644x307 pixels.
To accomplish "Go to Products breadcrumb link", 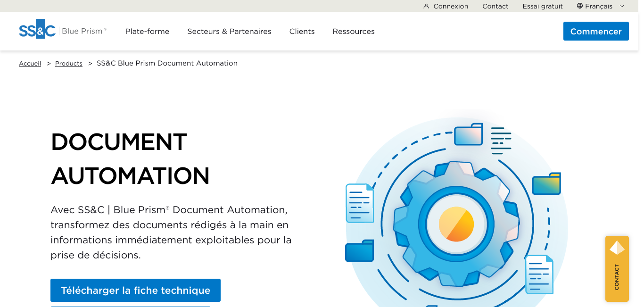I will coord(69,63).
